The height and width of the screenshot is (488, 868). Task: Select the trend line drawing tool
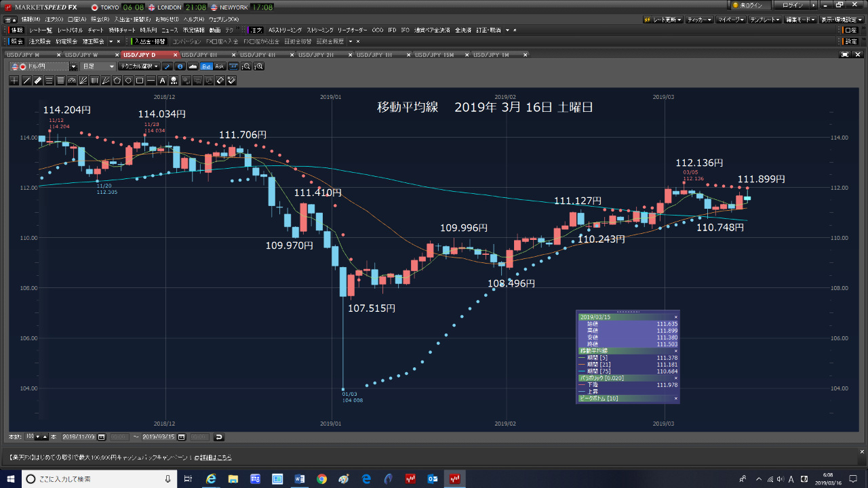coord(26,81)
